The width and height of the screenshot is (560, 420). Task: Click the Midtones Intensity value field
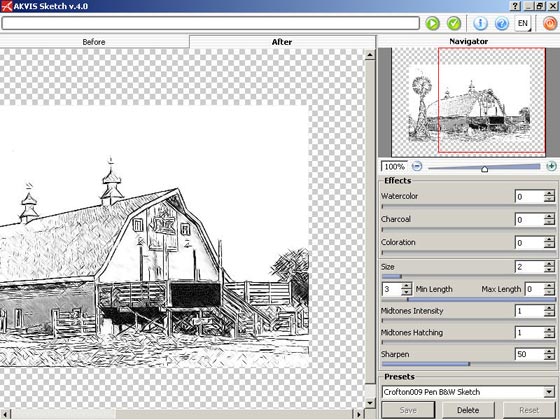[529, 311]
